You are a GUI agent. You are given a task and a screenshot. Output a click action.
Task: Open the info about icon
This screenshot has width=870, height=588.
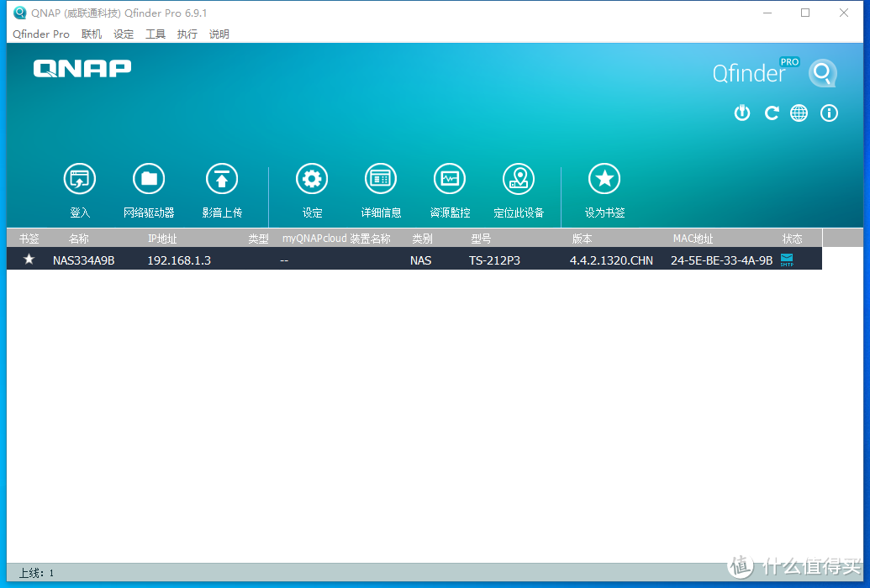pyautogui.click(x=829, y=113)
